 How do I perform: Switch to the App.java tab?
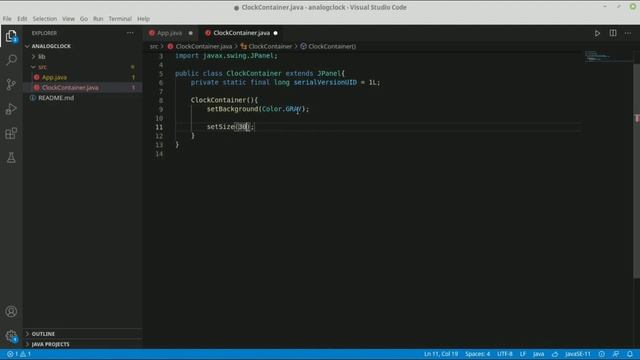pyautogui.click(x=169, y=33)
